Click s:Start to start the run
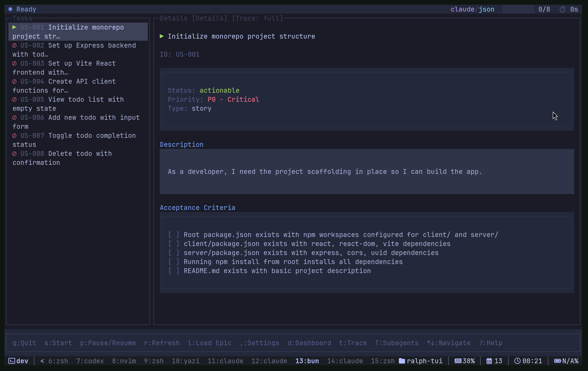This screenshot has width=588, height=371. point(58,343)
